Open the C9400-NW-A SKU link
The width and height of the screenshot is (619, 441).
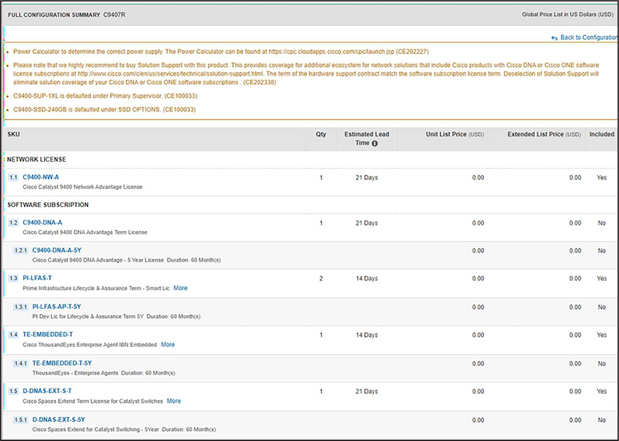pos(41,177)
